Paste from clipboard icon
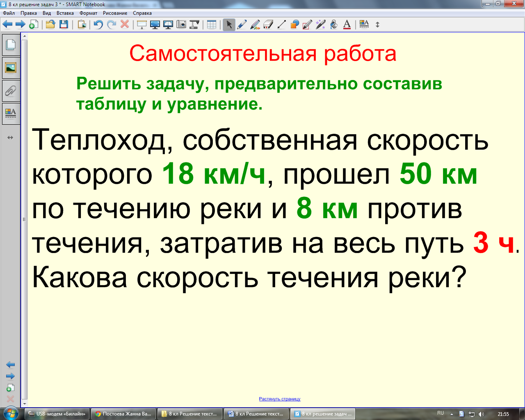 (x=82, y=25)
